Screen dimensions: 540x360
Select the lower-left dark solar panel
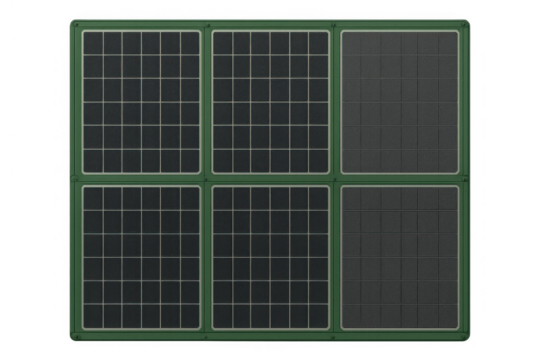[x=142, y=258]
